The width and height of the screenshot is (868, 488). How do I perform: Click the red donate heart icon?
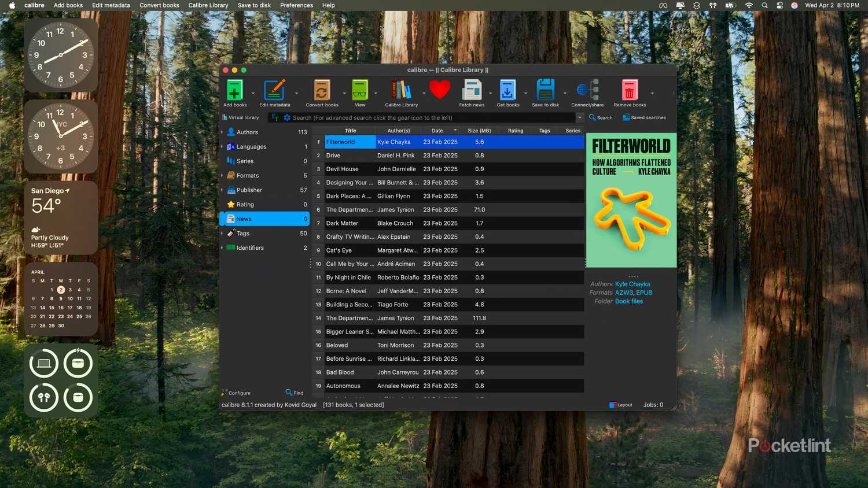click(440, 88)
